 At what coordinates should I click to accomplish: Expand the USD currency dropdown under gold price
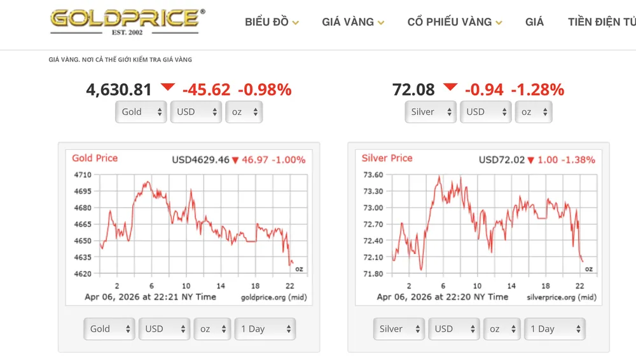195,112
